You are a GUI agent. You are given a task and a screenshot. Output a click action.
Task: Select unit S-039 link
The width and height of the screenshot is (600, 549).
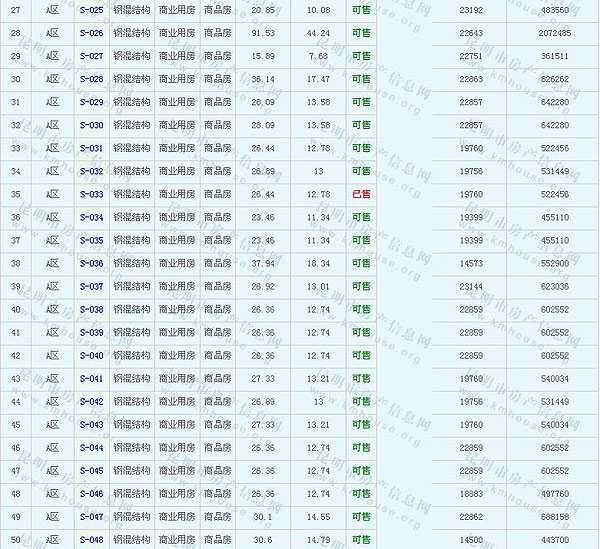coord(91,332)
